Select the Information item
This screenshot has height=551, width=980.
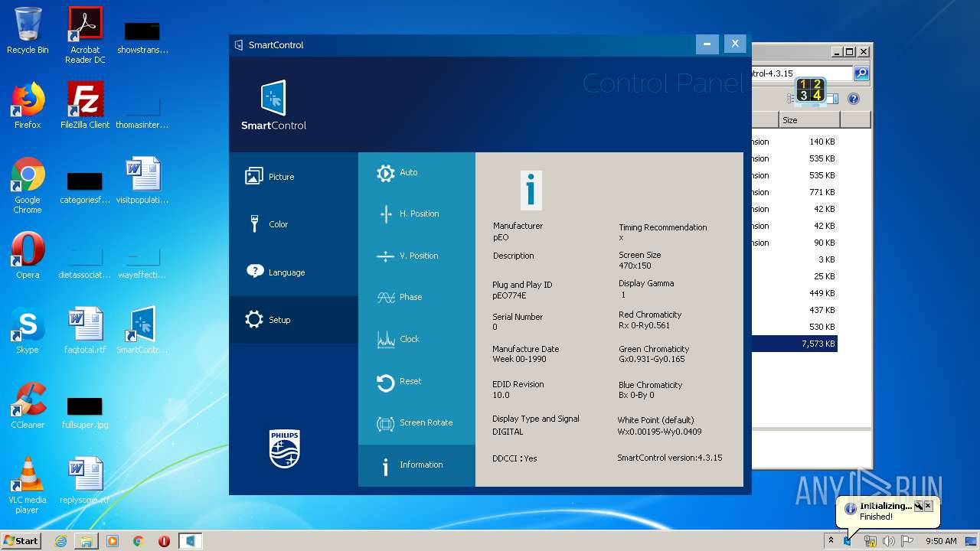point(416,465)
